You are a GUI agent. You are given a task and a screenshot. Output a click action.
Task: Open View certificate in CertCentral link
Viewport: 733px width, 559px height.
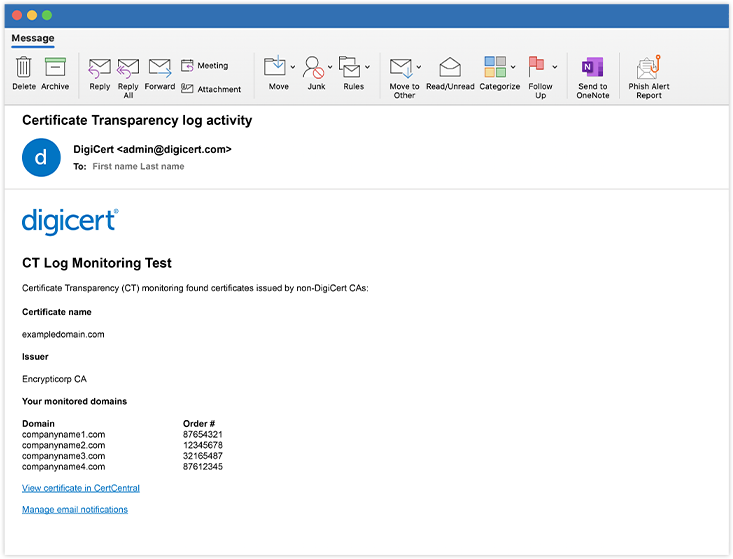81,488
